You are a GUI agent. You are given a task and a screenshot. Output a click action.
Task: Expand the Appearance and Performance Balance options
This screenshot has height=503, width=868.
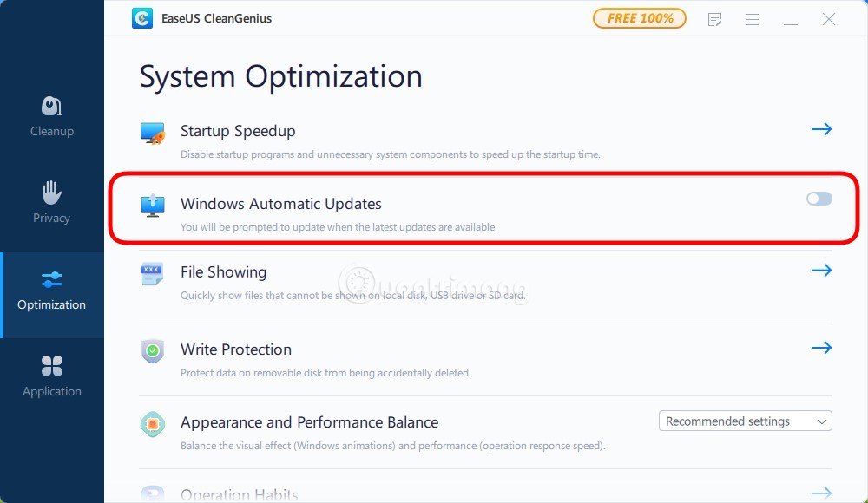point(820,421)
